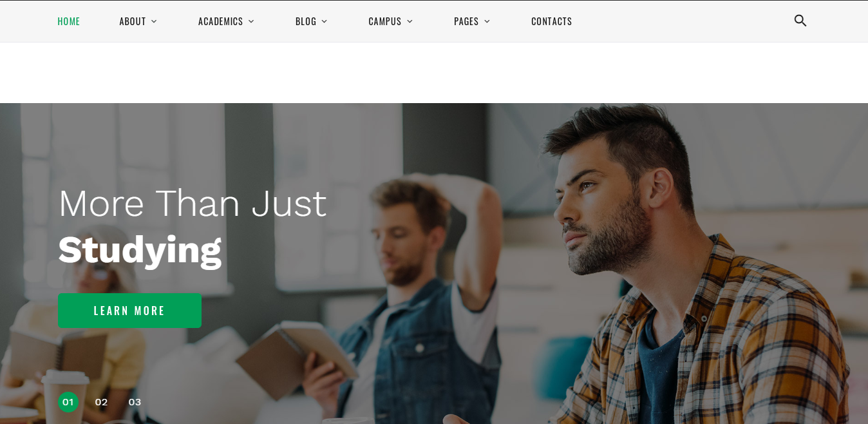Click the chevron arrow next to ABOUT
The height and width of the screenshot is (424, 868).
pos(154,21)
